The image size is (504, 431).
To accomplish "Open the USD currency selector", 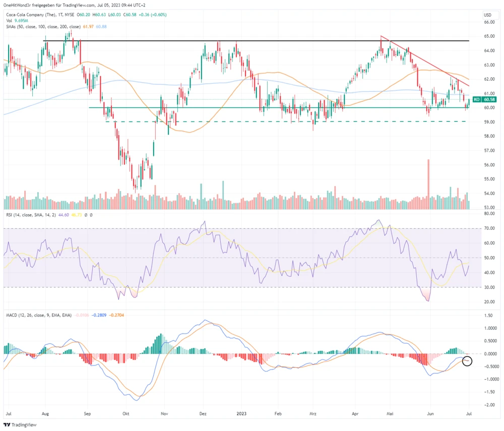I will click(x=487, y=15).
